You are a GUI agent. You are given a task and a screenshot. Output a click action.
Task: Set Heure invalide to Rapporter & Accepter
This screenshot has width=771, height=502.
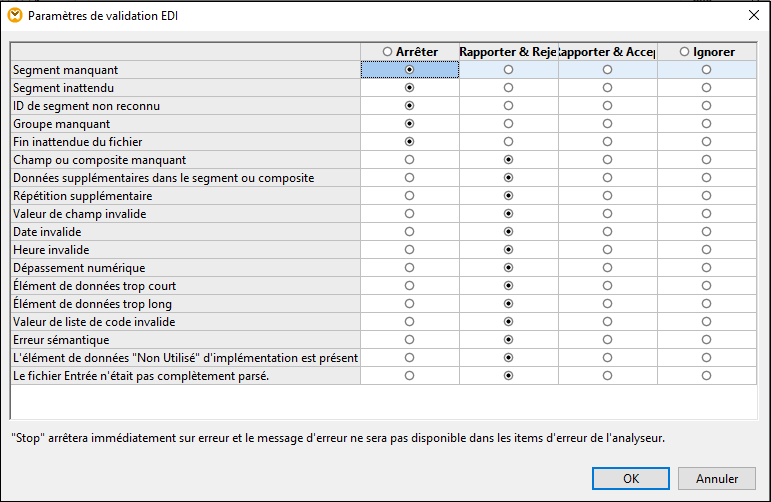point(608,250)
